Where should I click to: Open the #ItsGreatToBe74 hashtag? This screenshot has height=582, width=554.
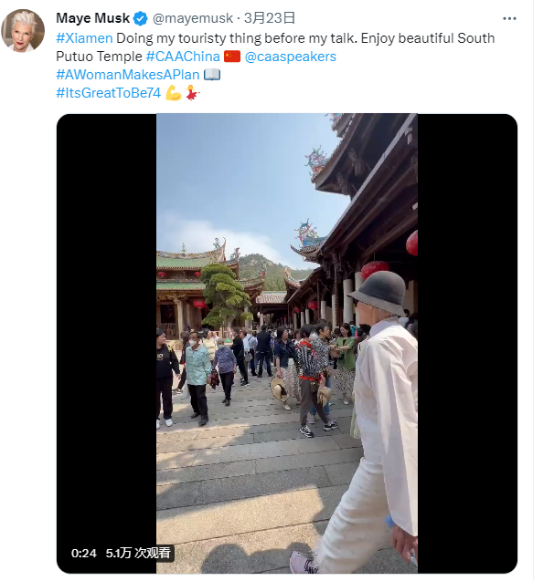point(108,93)
